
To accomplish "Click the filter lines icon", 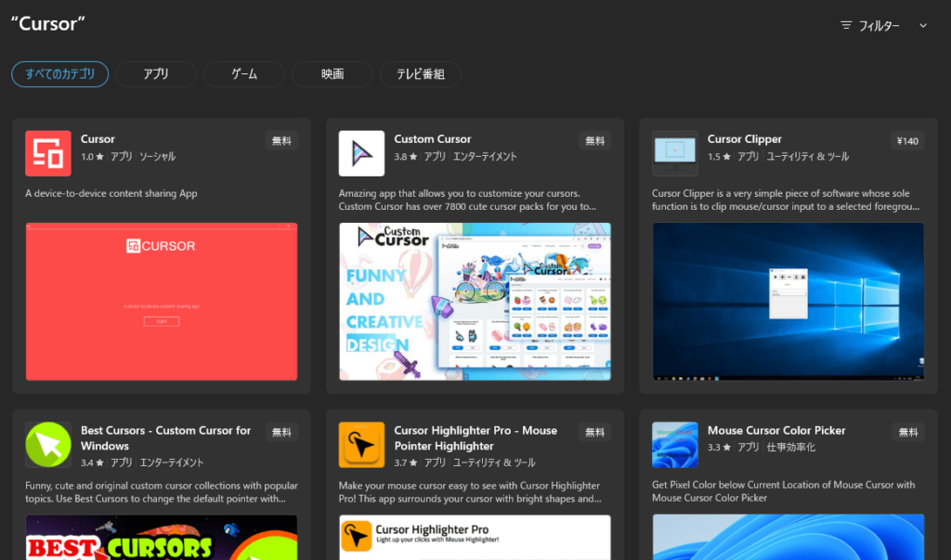I will point(846,25).
